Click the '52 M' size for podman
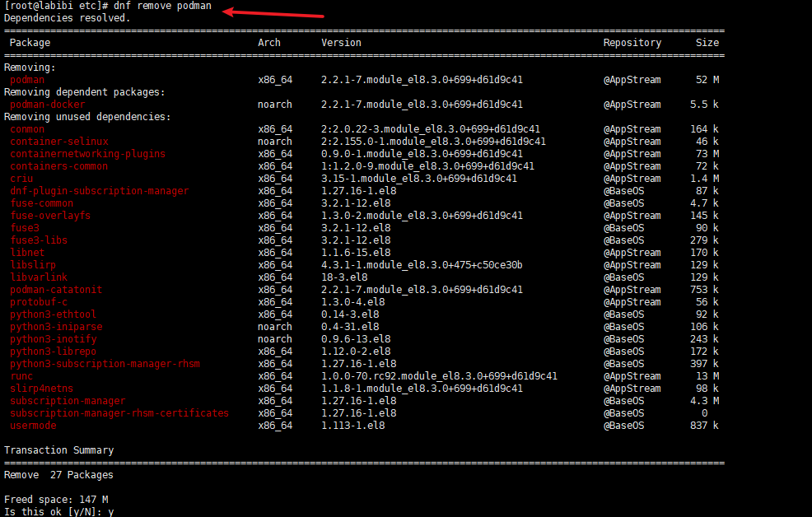The width and height of the screenshot is (812, 517). point(707,80)
